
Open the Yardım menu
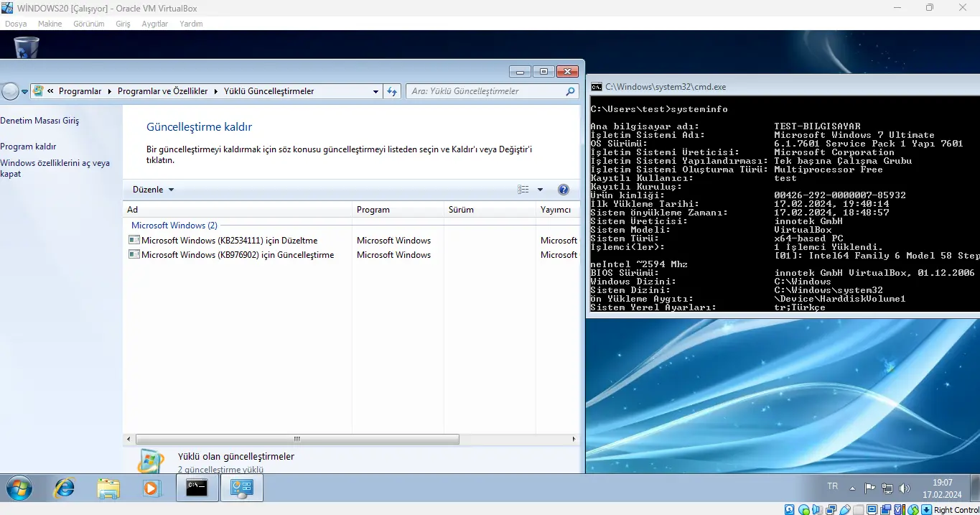[191, 24]
